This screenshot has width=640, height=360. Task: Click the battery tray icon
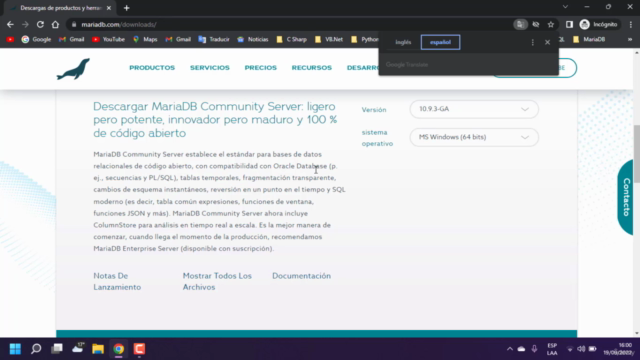[x=593, y=349]
